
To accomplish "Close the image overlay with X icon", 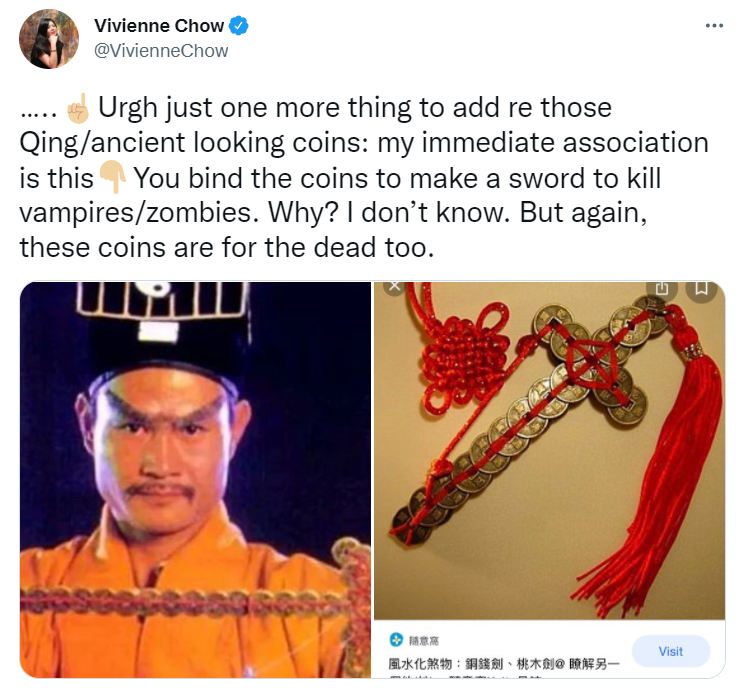I will pyautogui.click(x=394, y=286).
